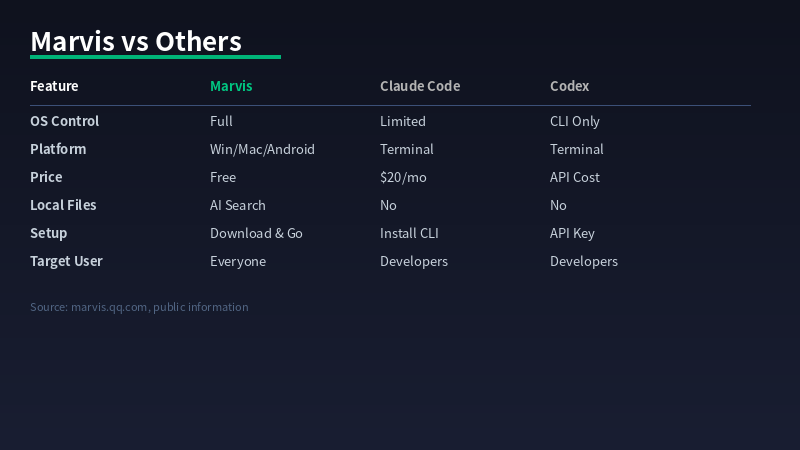Click the 'API Key' cell
This screenshot has width=800, height=450.
pyautogui.click(x=572, y=234)
